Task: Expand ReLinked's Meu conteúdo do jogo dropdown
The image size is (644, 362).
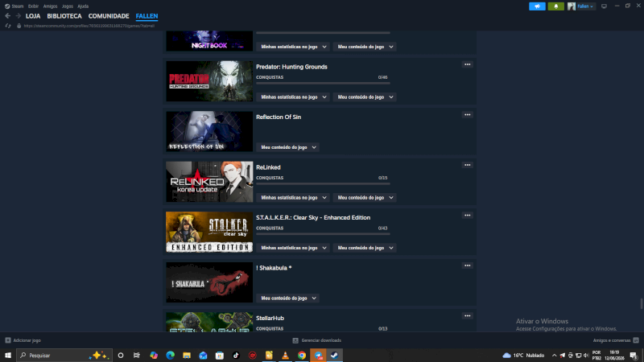Action: pos(365,197)
